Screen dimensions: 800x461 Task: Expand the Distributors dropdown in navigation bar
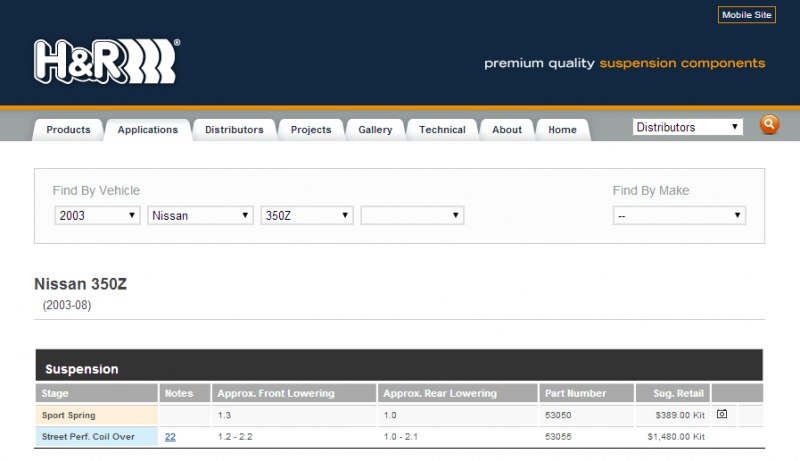(x=688, y=127)
